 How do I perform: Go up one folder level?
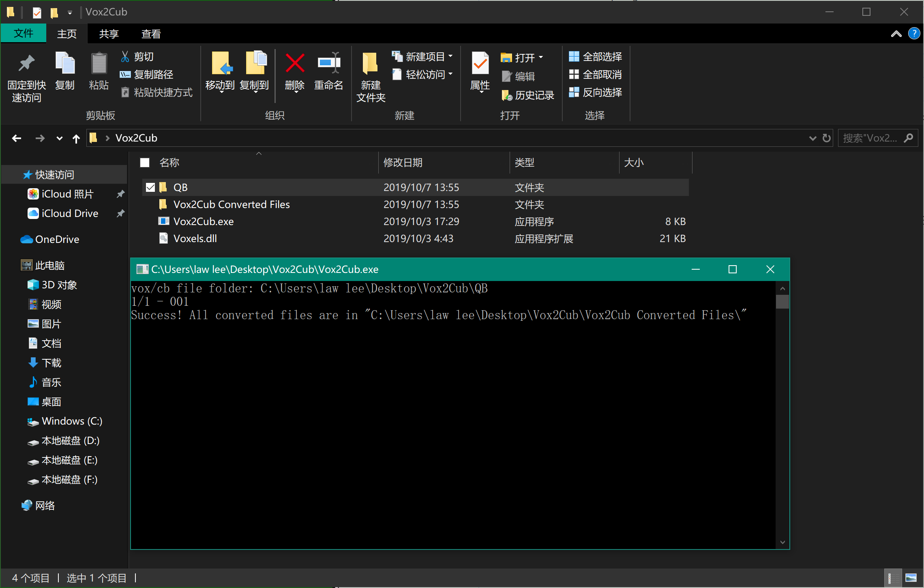click(76, 139)
